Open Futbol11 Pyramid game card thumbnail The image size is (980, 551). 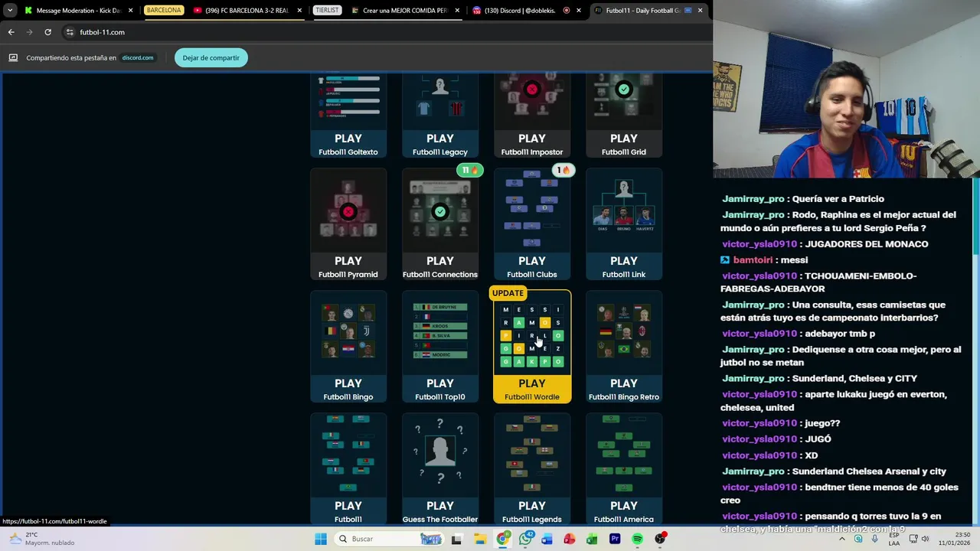tap(348, 210)
